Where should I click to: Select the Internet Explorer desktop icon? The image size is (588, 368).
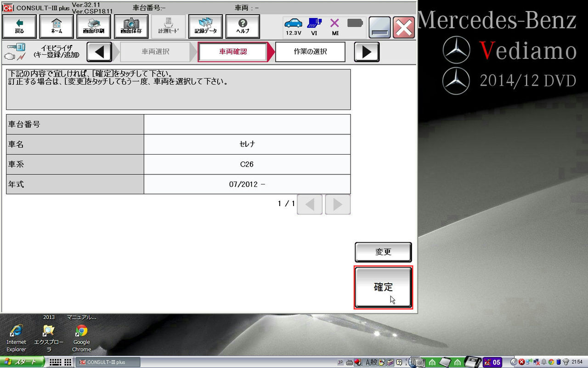(16, 338)
